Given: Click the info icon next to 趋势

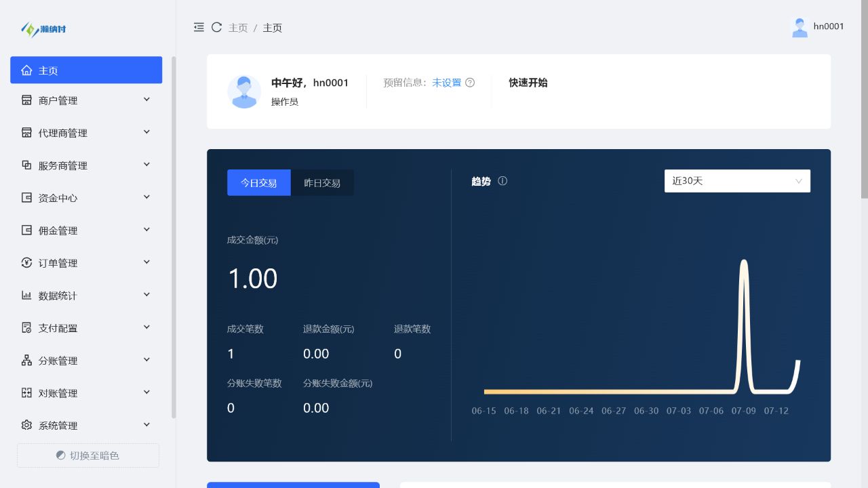Looking at the screenshot, I should point(502,181).
